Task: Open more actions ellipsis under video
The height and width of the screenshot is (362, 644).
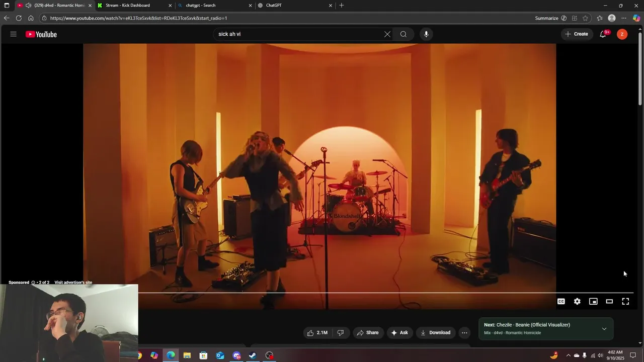Action: click(464, 333)
